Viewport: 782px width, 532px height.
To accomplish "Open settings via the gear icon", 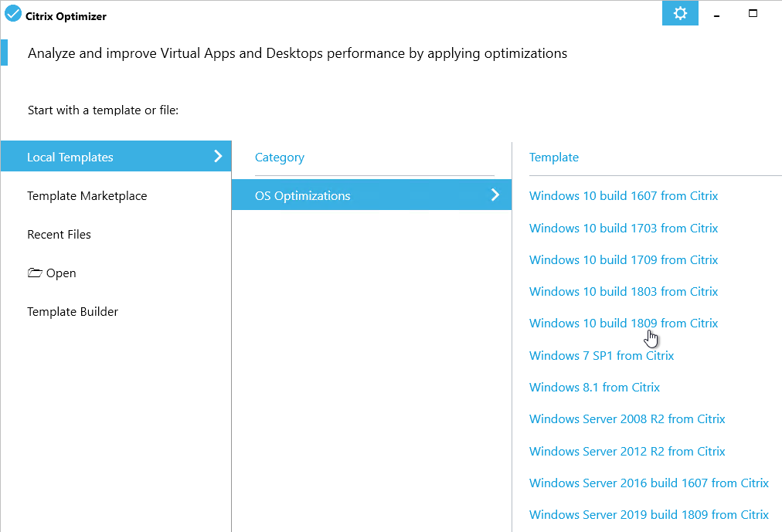I will pos(680,13).
